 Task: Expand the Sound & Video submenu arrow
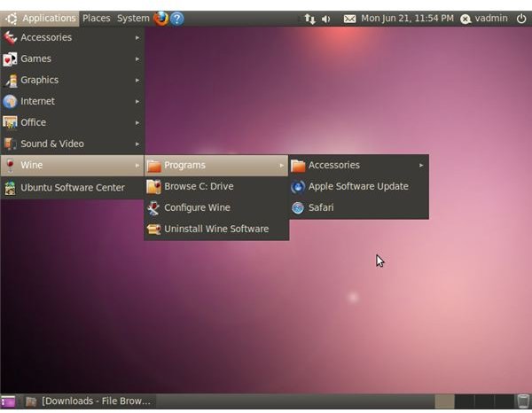137,144
